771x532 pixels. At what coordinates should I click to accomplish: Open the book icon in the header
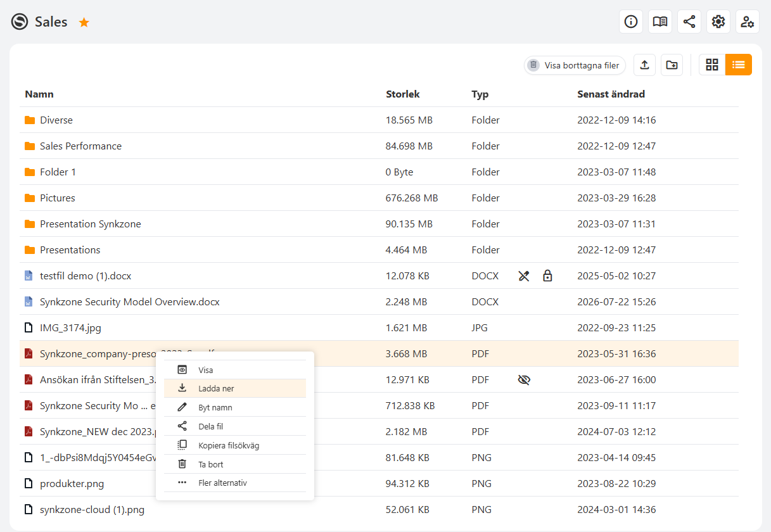660,22
